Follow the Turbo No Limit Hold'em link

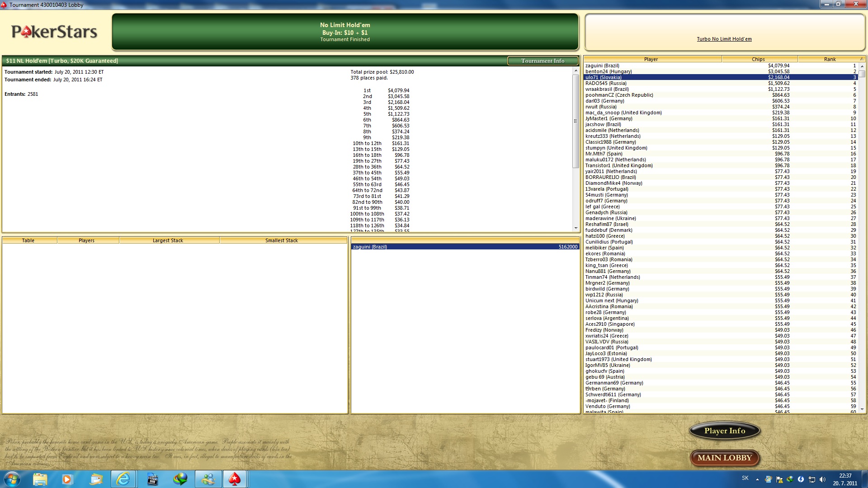coord(724,39)
